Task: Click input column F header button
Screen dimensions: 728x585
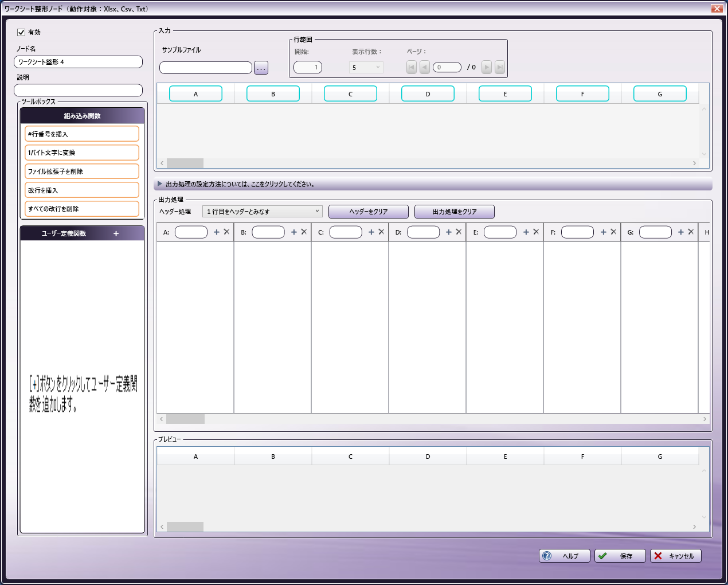Action: point(582,93)
